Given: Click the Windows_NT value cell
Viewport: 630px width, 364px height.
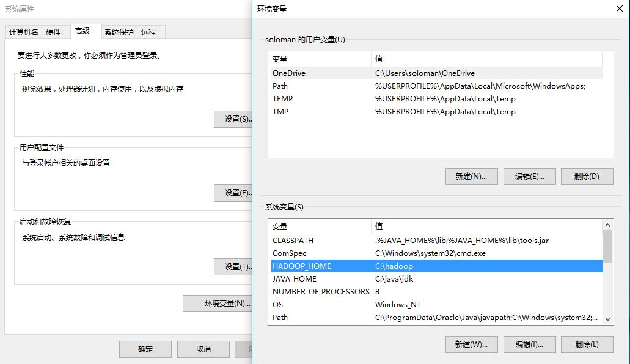Looking at the screenshot, I should tap(398, 305).
